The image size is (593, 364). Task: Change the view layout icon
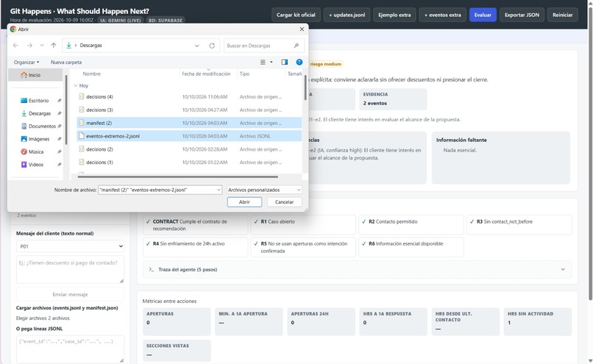pos(263,63)
